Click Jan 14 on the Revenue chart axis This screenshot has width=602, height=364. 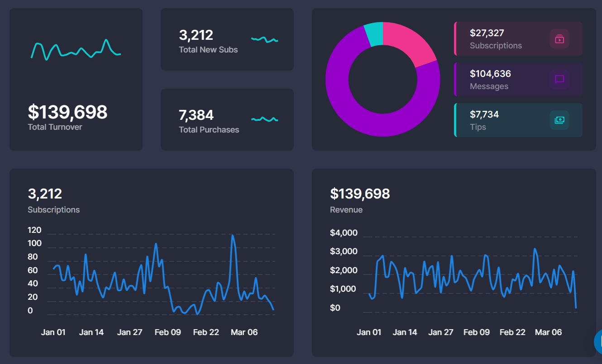(405, 332)
